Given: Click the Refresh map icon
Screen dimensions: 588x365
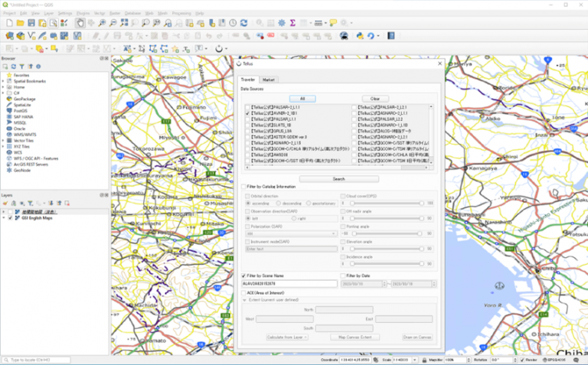Looking at the screenshot, I should [x=243, y=23].
